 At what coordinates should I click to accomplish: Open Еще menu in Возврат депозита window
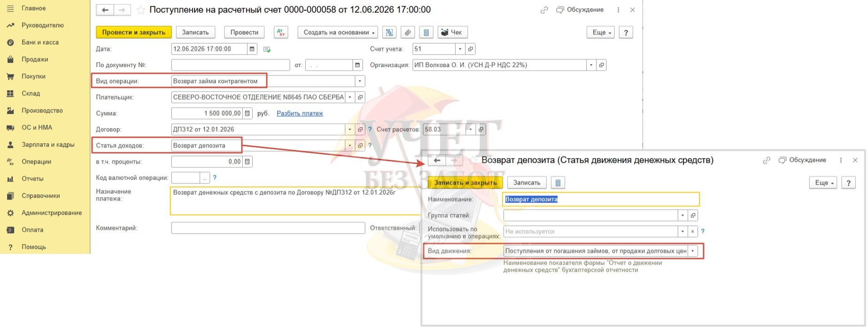(x=823, y=182)
